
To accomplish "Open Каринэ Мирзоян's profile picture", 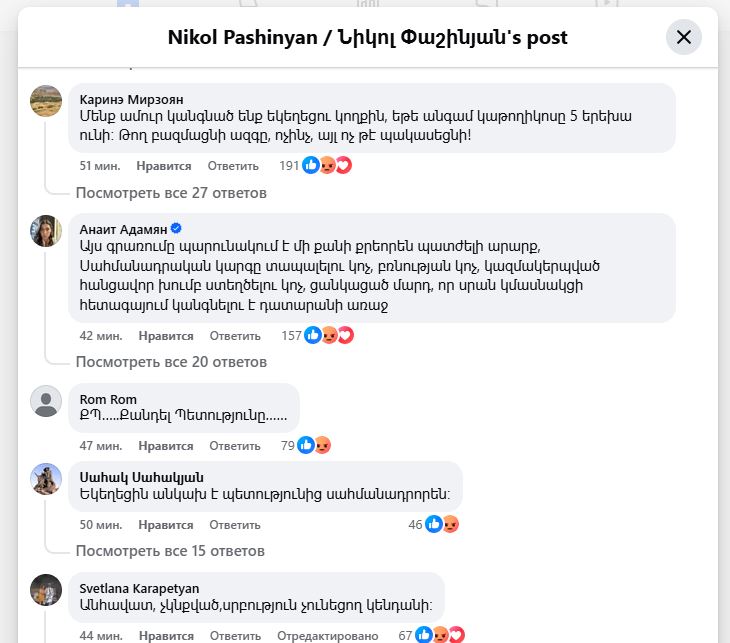I will click(x=46, y=101).
